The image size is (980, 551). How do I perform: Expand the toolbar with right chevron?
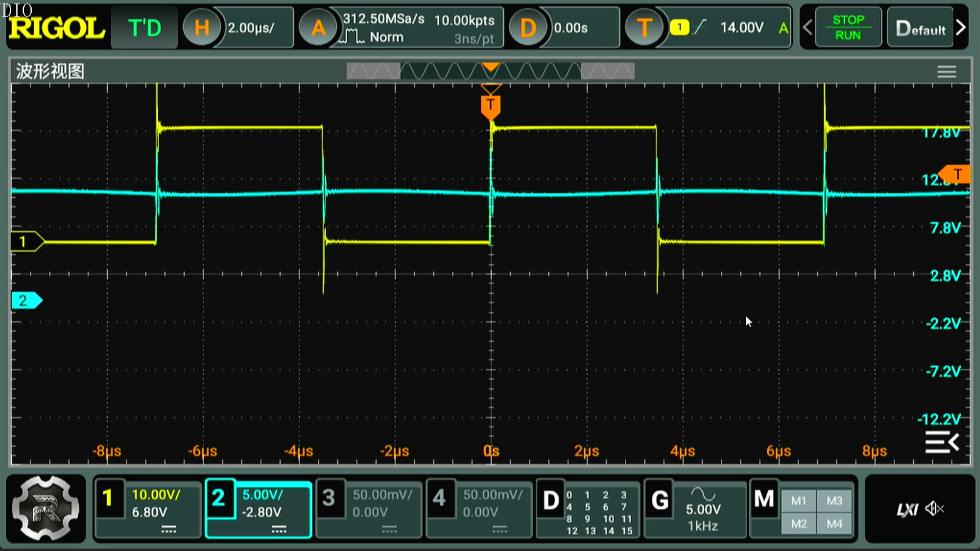(961, 28)
